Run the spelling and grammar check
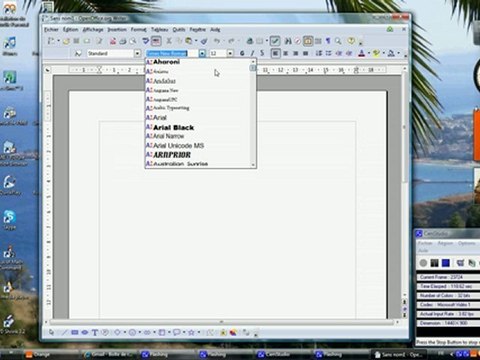 click(x=146, y=41)
